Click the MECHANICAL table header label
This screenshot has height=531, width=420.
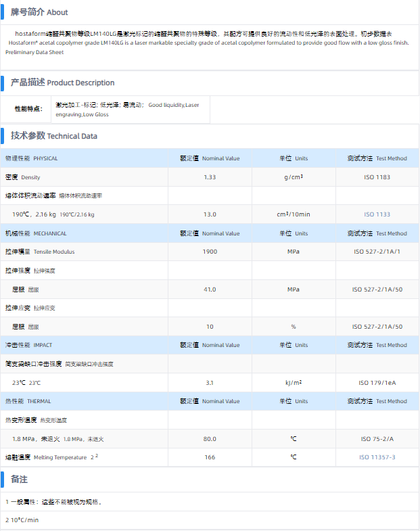36,233
